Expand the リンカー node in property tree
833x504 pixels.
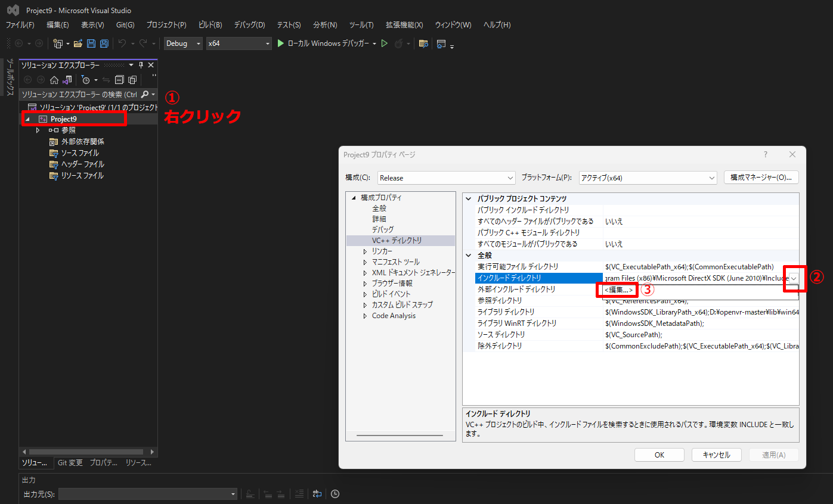[365, 251]
